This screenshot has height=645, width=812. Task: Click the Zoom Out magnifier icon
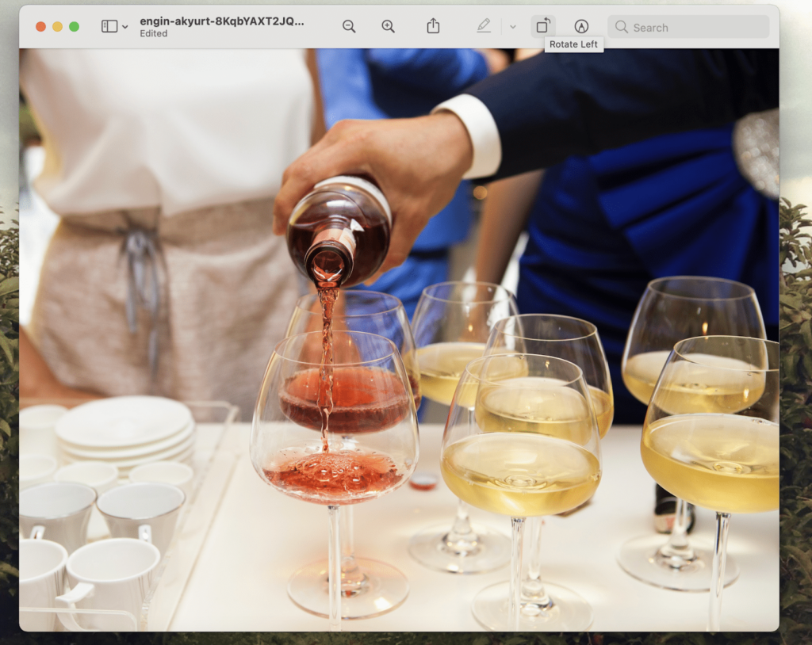[x=349, y=26]
